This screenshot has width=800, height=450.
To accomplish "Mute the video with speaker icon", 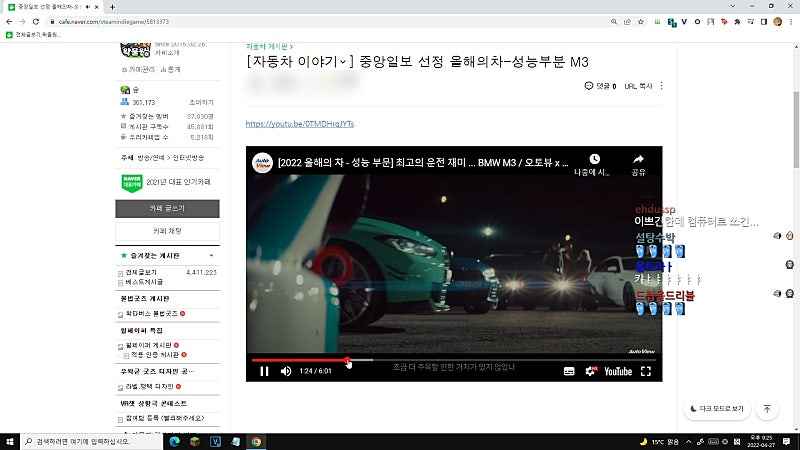I will tap(286, 371).
